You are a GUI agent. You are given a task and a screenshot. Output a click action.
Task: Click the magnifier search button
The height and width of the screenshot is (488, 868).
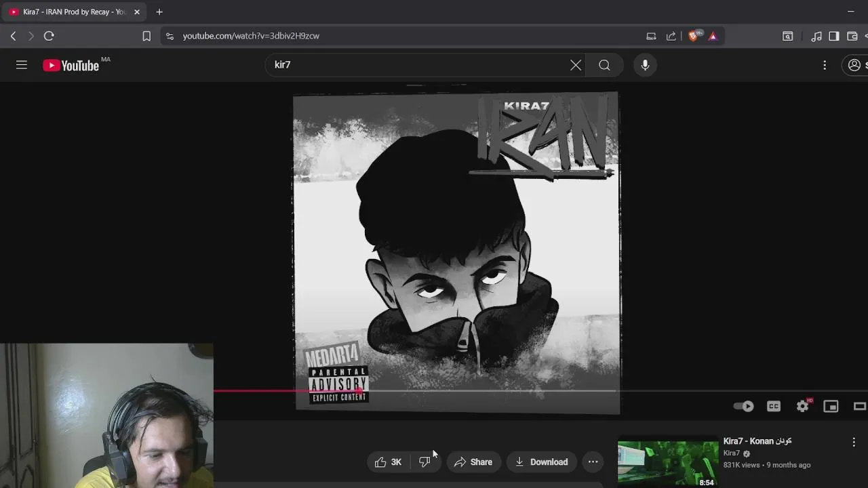[604, 65]
